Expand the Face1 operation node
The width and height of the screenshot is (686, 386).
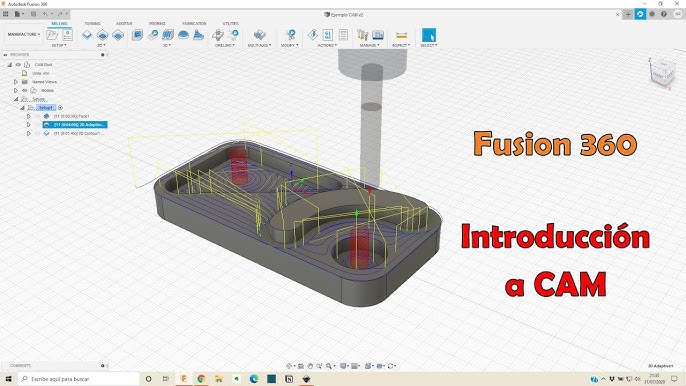tap(29, 116)
